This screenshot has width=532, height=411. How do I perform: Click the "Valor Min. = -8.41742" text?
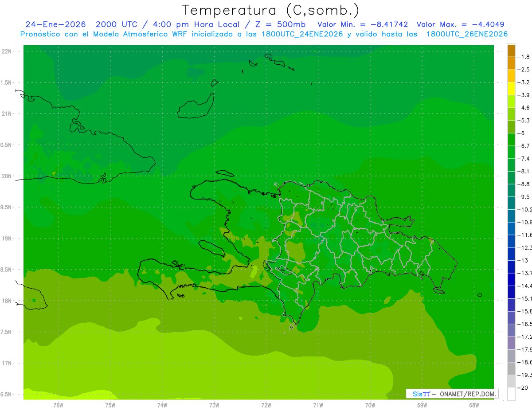(x=363, y=24)
